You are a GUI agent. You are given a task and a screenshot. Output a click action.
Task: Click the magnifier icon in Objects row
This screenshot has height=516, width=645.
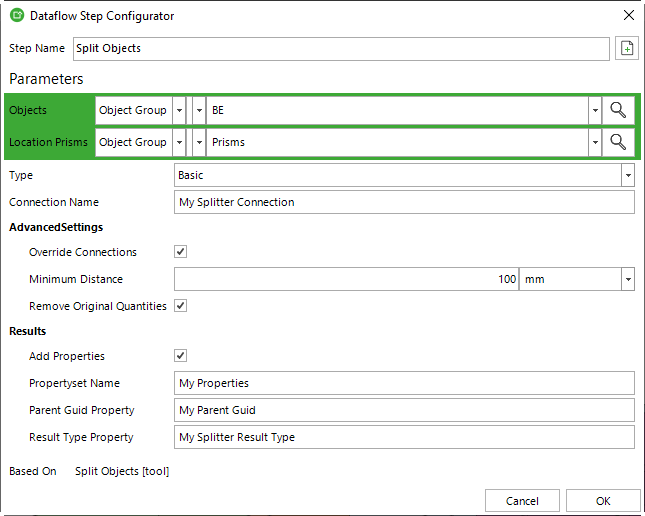[x=618, y=110]
